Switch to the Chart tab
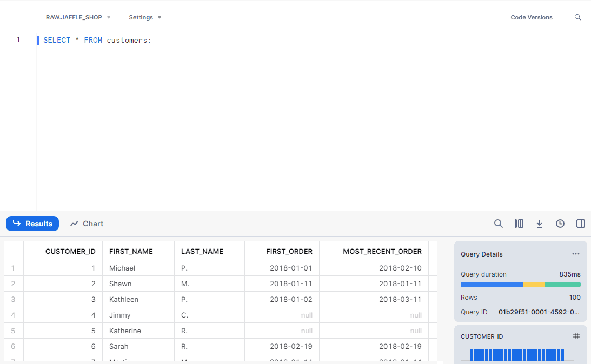Image resolution: width=591 pixels, height=364 pixels. click(87, 224)
